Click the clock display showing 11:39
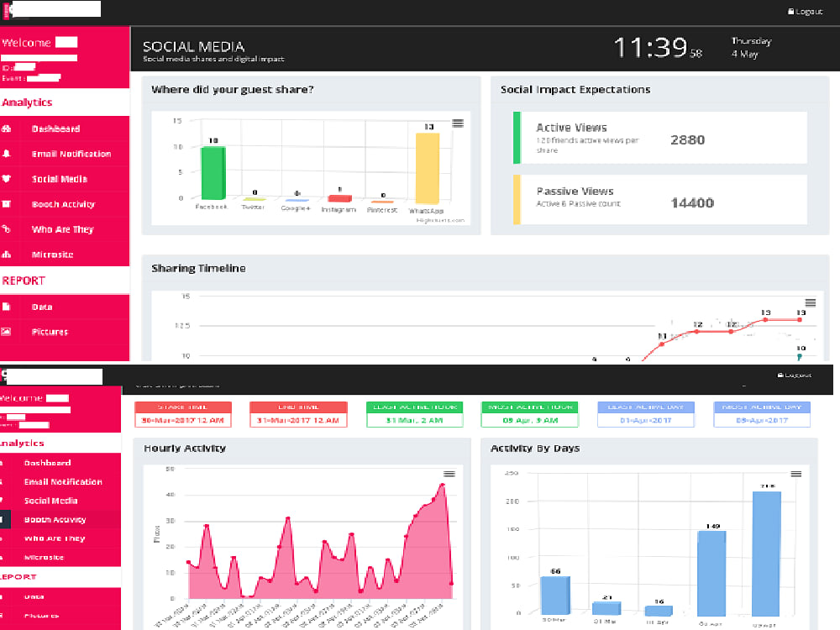The height and width of the screenshot is (630, 840). coord(658,48)
